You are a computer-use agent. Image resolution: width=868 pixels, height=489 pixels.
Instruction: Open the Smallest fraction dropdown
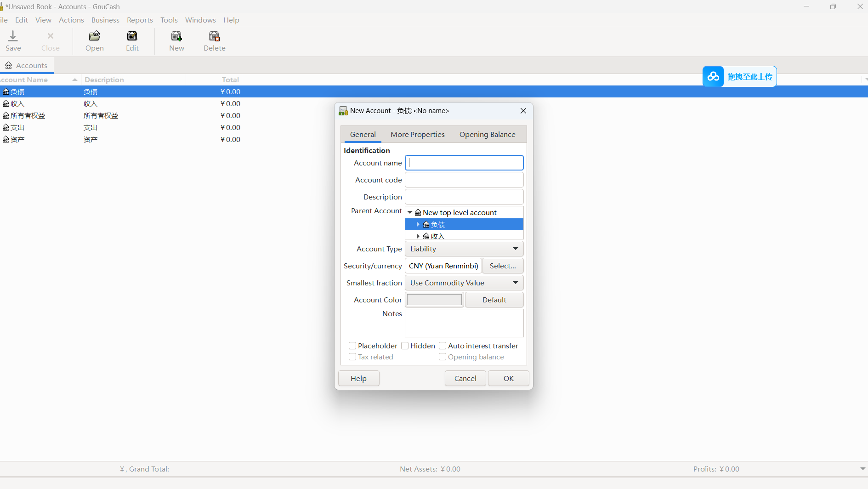464,283
